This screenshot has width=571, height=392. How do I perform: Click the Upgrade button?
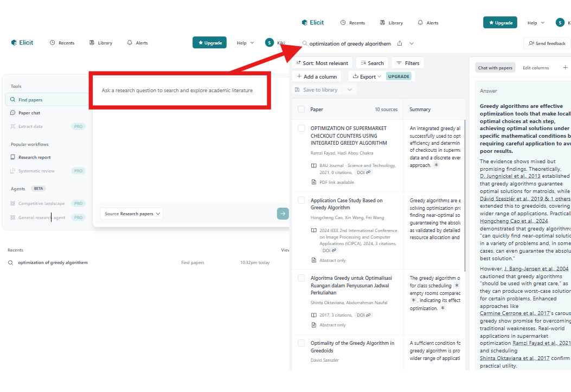pyautogui.click(x=500, y=23)
